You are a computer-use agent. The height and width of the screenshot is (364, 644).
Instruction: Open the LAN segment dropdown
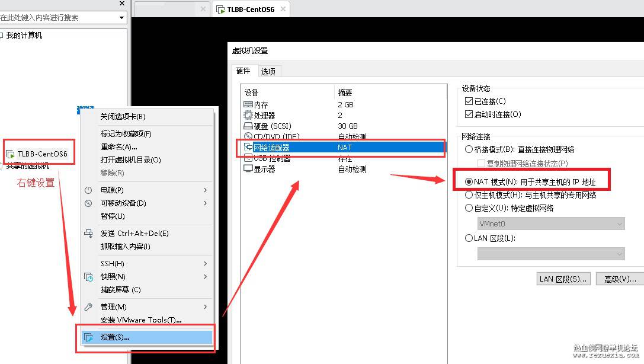tap(551, 254)
